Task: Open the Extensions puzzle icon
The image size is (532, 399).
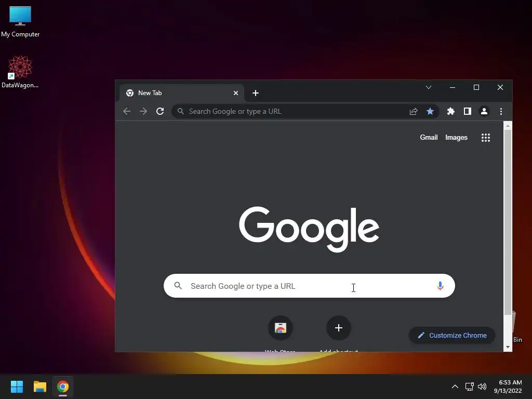Action: point(450,111)
